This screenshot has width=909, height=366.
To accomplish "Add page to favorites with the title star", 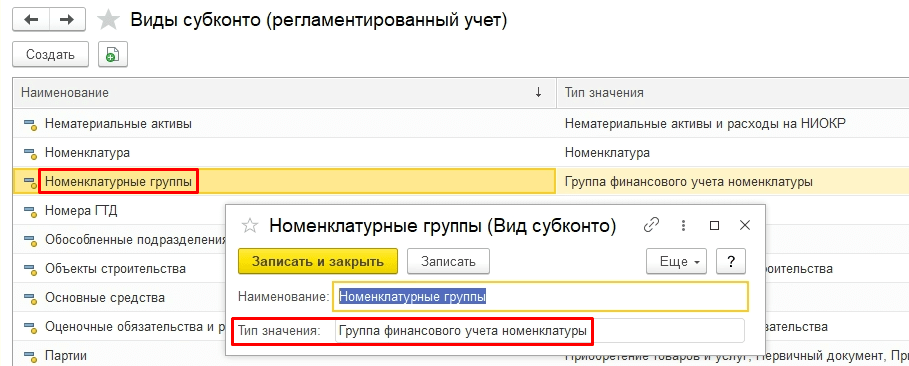I will [x=108, y=20].
